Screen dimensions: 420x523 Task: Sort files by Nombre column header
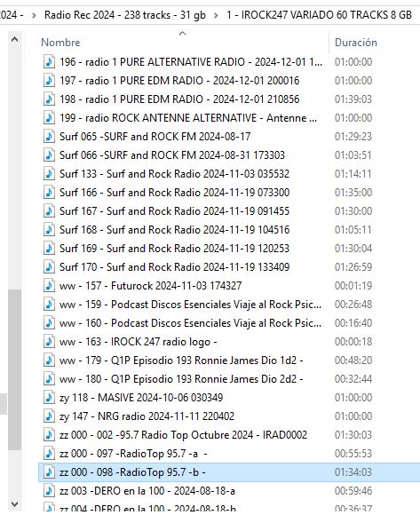tap(60, 43)
